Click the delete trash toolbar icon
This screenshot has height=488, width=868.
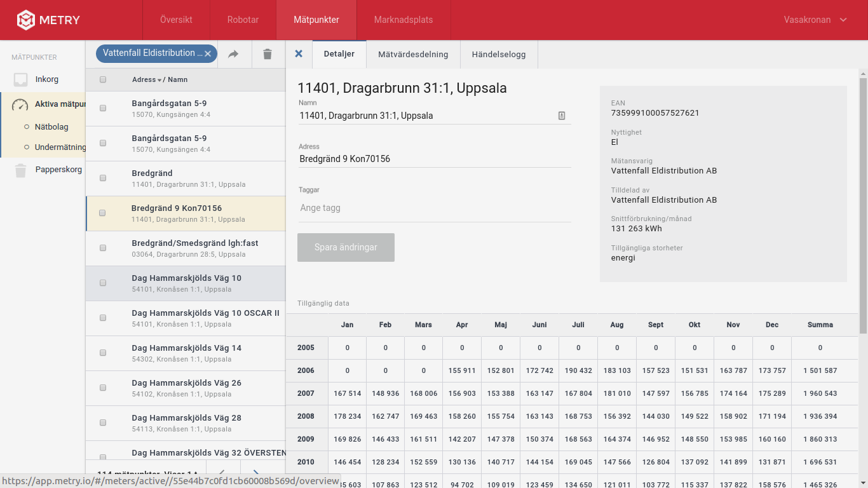pyautogui.click(x=268, y=55)
